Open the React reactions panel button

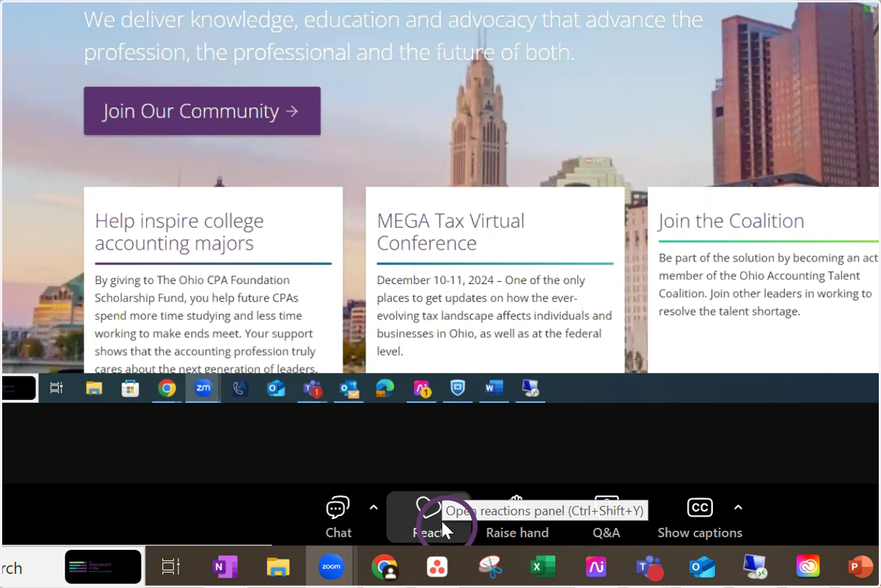429,518
